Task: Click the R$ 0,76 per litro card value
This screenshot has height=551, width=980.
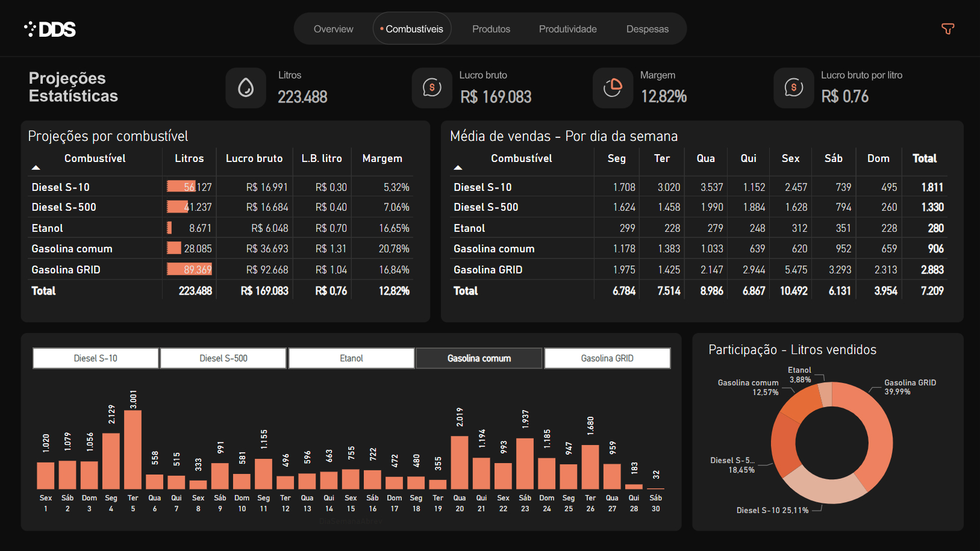Action: pos(845,96)
